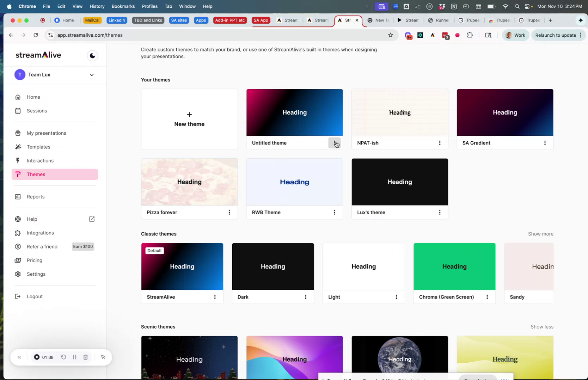Open the Untitled theme options menu
This screenshot has height=380, width=588.
pyautogui.click(x=335, y=143)
